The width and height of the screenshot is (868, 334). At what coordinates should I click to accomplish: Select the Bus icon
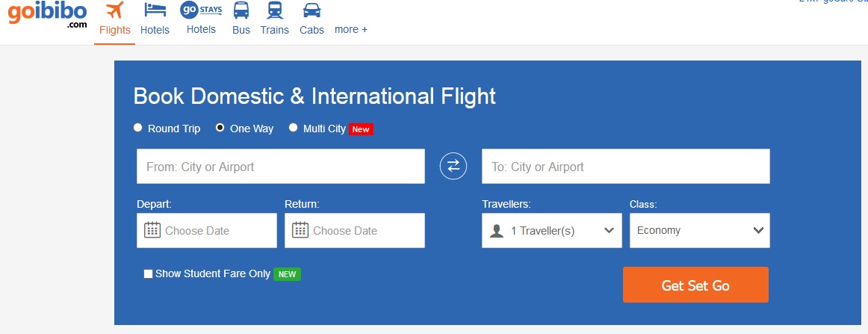[241, 10]
